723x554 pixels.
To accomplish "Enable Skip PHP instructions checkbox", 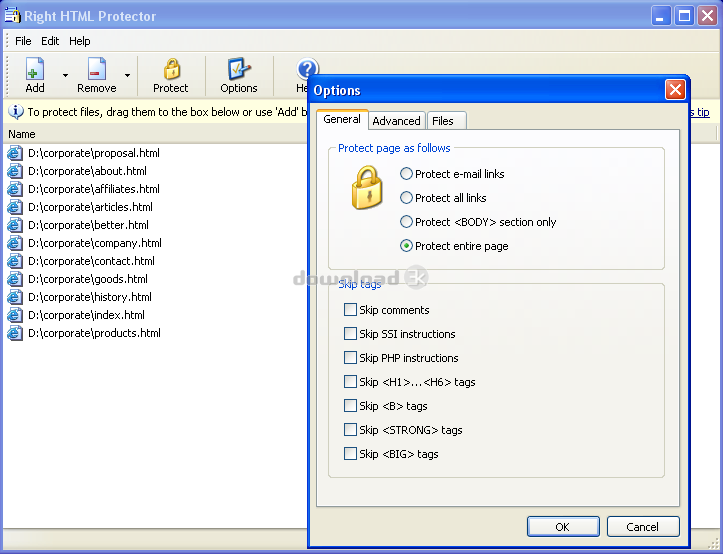I will (x=350, y=357).
